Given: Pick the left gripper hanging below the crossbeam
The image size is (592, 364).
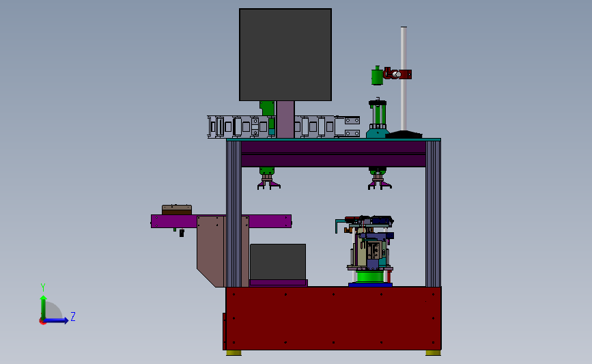Looking at the screenshot, I should point(268,178).
